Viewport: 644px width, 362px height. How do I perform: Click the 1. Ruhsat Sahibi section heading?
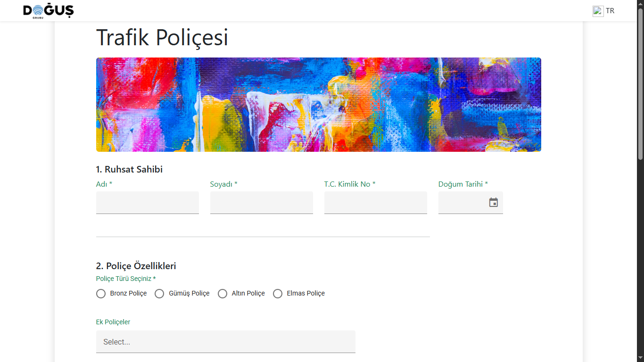pos(129,169)
